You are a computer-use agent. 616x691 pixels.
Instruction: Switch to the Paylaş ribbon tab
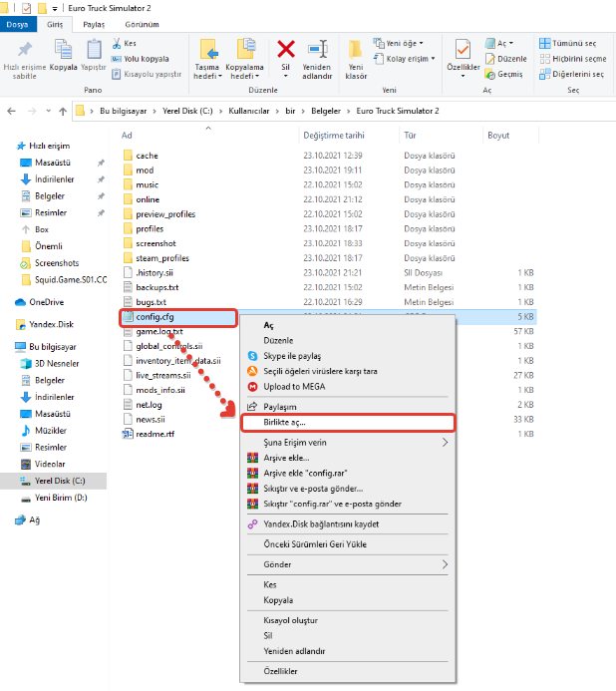(x=94, y=25)
